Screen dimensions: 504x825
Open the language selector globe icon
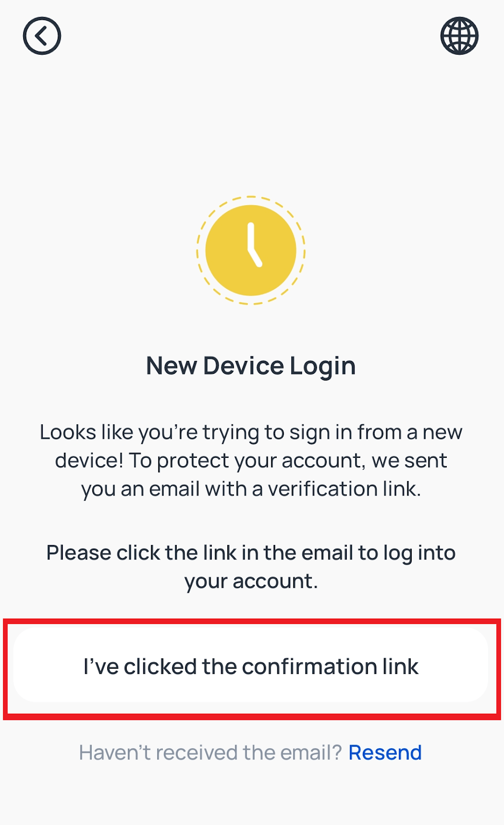coord(459,35)
